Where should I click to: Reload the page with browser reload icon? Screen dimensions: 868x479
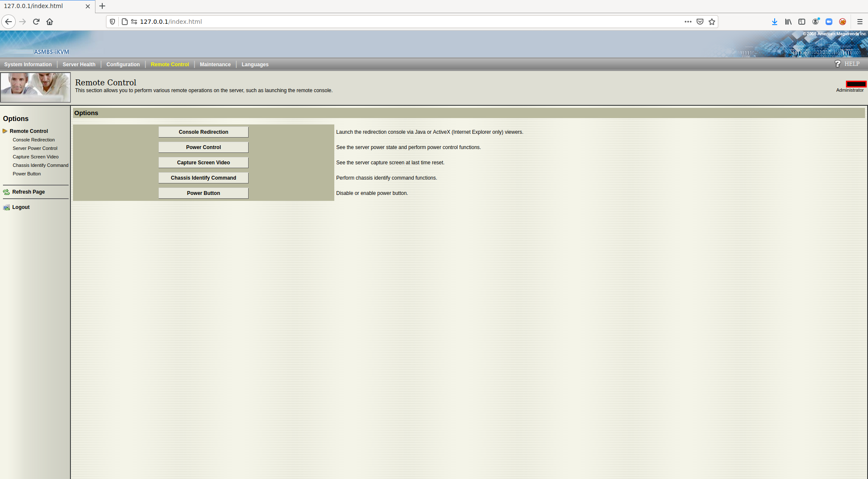[x=36, y=22]
